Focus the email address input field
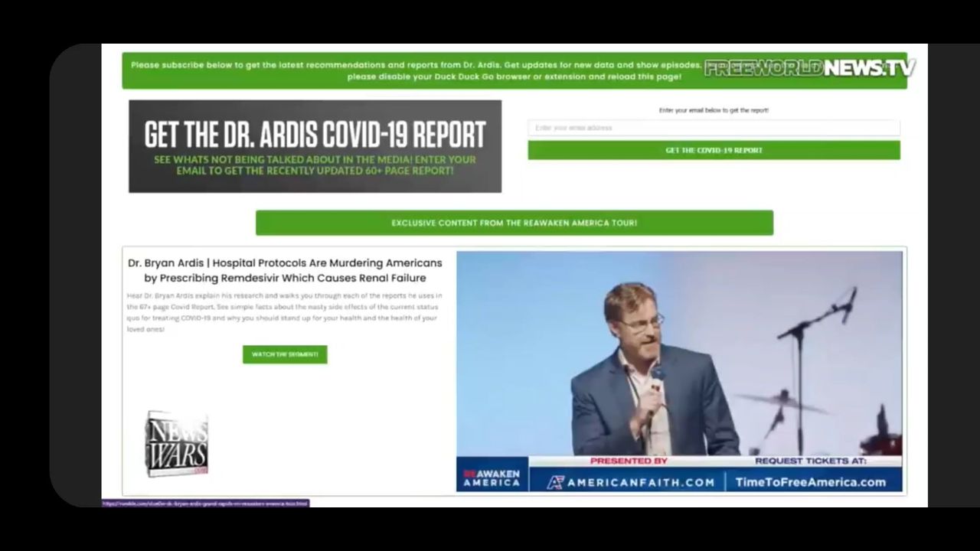This screenshot has width=980, height=551. pos(713,128)
